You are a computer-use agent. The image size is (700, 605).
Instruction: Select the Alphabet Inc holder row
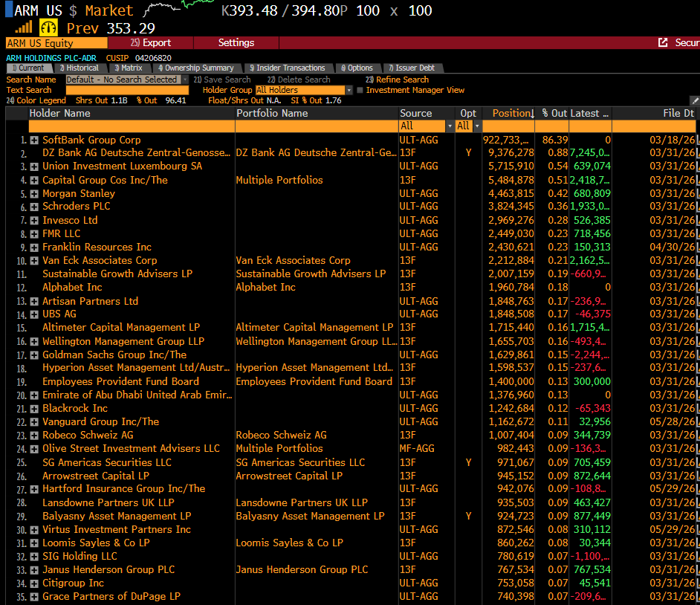[x=72, y=288]
